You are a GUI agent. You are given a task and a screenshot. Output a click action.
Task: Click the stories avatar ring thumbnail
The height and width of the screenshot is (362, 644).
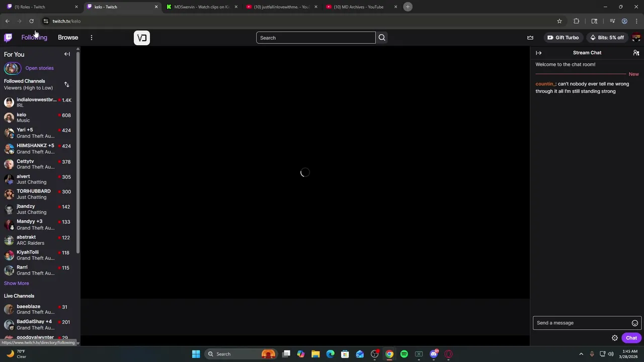[x=13, y=68]
